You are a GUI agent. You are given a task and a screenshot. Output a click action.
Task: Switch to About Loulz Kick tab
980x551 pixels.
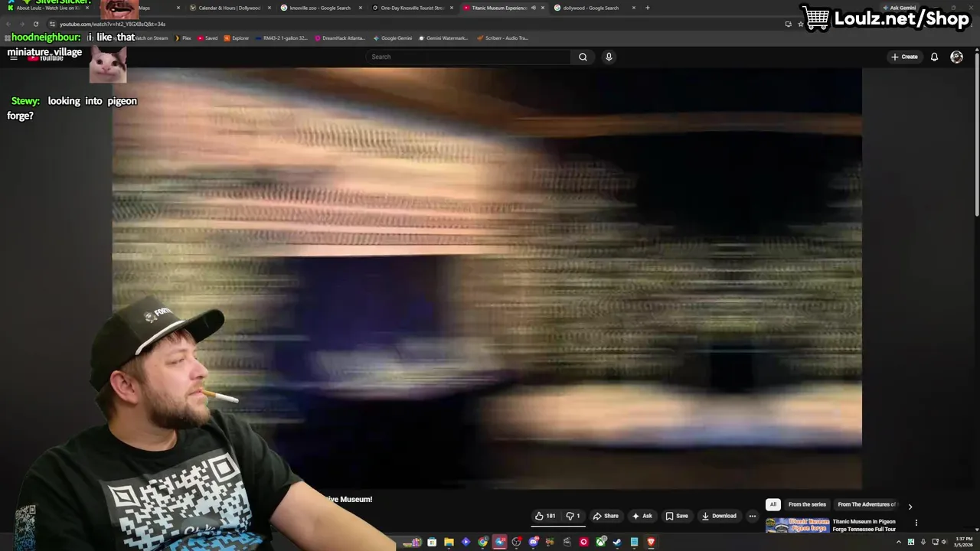pyautogui.click(x=47, y=8)
